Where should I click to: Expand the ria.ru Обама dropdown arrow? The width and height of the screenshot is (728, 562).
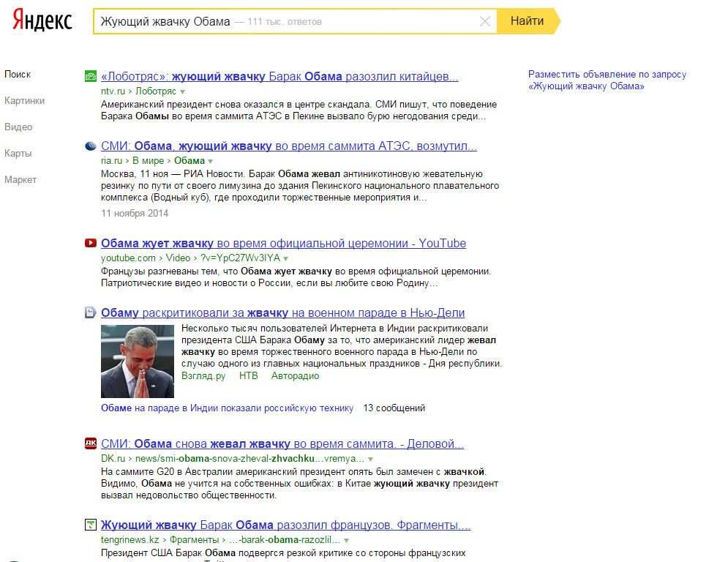[211, 161]
